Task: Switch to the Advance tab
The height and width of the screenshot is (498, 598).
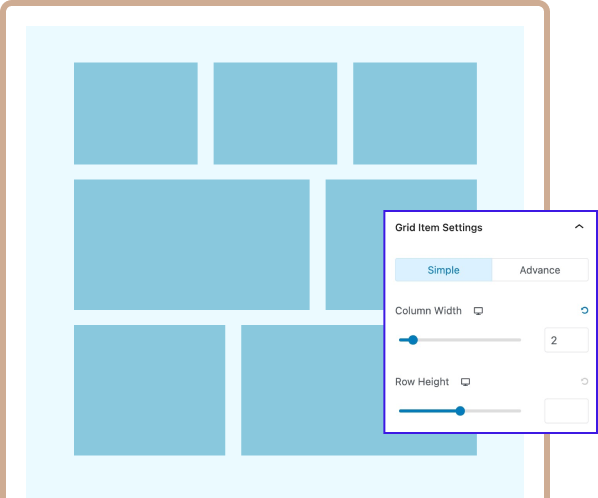Action: [x=540, y=270]
